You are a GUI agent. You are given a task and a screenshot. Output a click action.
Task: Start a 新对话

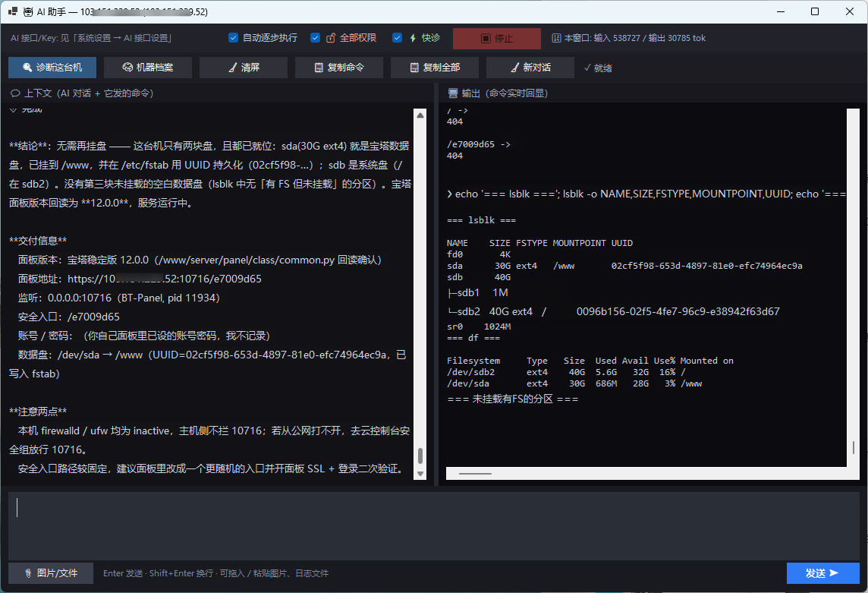530,68
